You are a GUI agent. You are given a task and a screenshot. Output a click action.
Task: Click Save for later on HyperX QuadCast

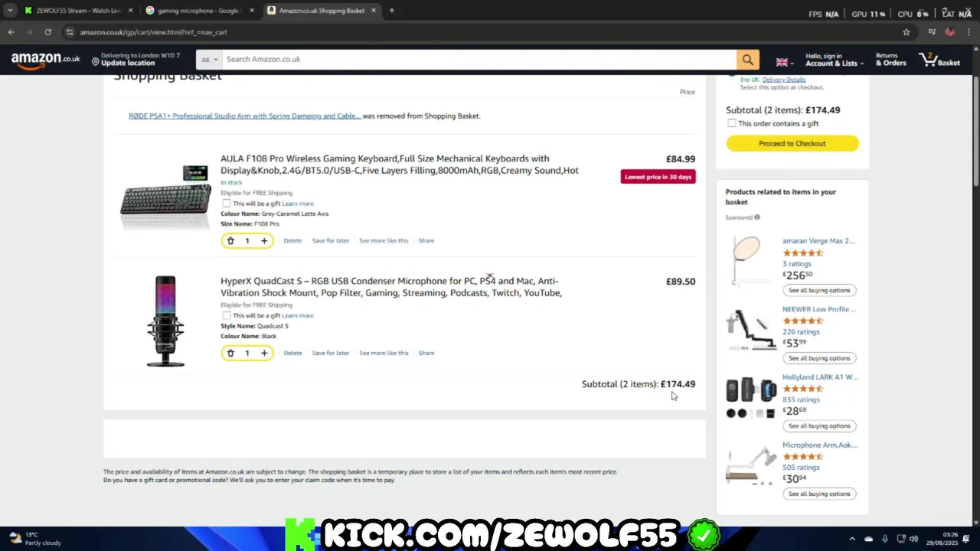(x=331, y=353)
